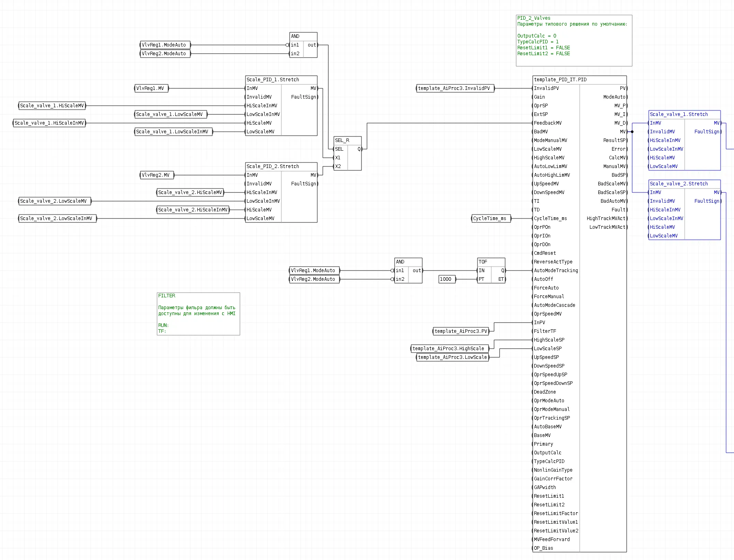This screenshot has width=734, height=560.
Task: Select the SEL_R block header
Action: 348,140
